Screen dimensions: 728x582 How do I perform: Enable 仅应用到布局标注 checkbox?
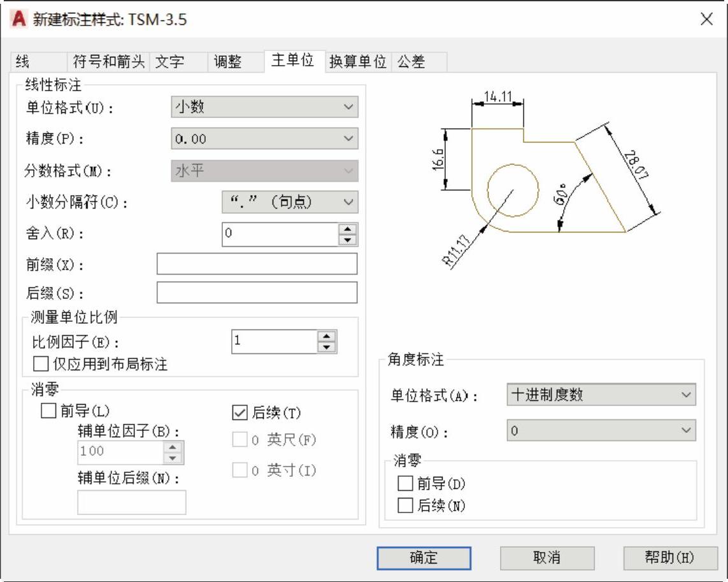41,364
